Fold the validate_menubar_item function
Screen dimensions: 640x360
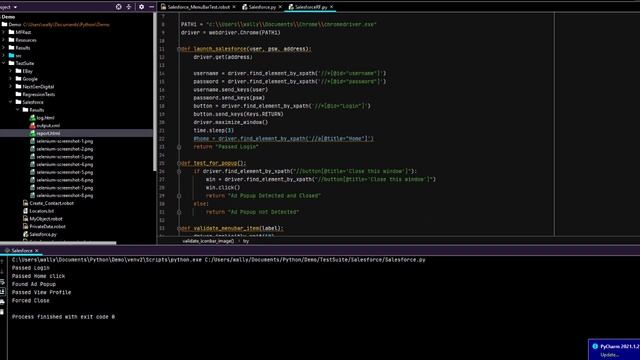[x=179, y=229]
